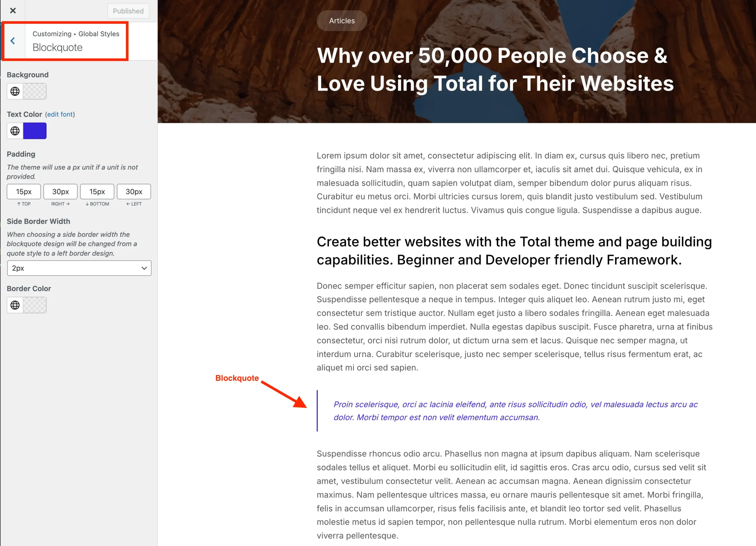Viewport: 756px width, 546px height.
Task: Open the edit font link
Action: click(60, 114)
